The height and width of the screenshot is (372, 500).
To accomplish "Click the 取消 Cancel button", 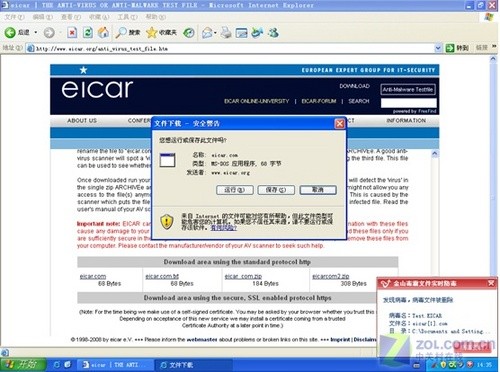I will click(318, 190).
